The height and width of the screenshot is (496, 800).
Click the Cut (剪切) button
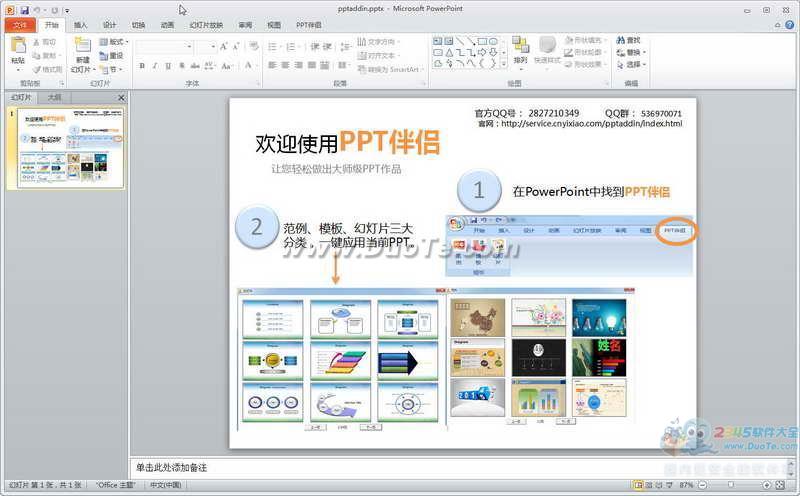pyautogui.click(x=44, y=42)
